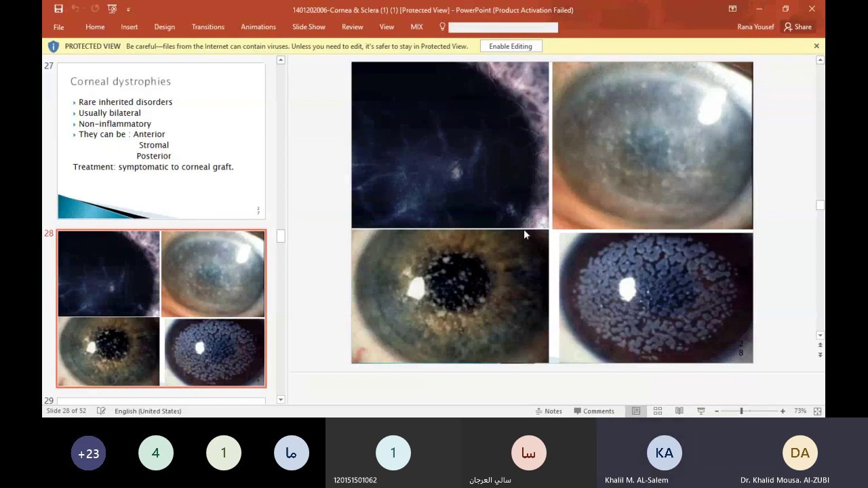This screenshot has width=868, height=488.
Task: Switch to Reading View icon
Action: click(x=679, y=411)
